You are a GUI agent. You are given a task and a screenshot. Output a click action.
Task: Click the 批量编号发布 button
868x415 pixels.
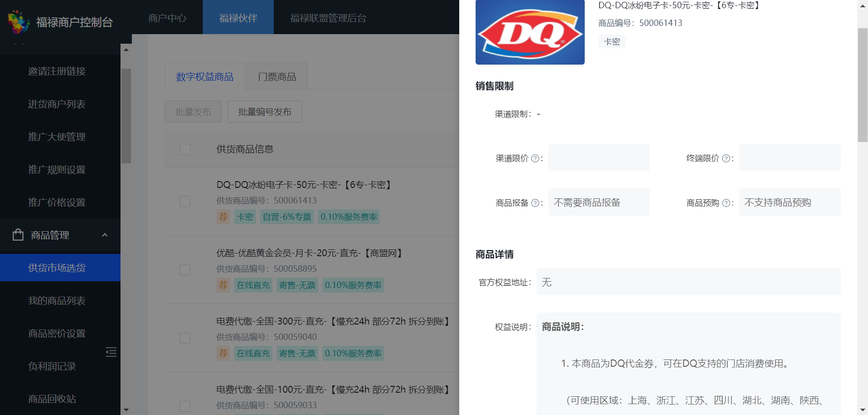tap(265, 111)
